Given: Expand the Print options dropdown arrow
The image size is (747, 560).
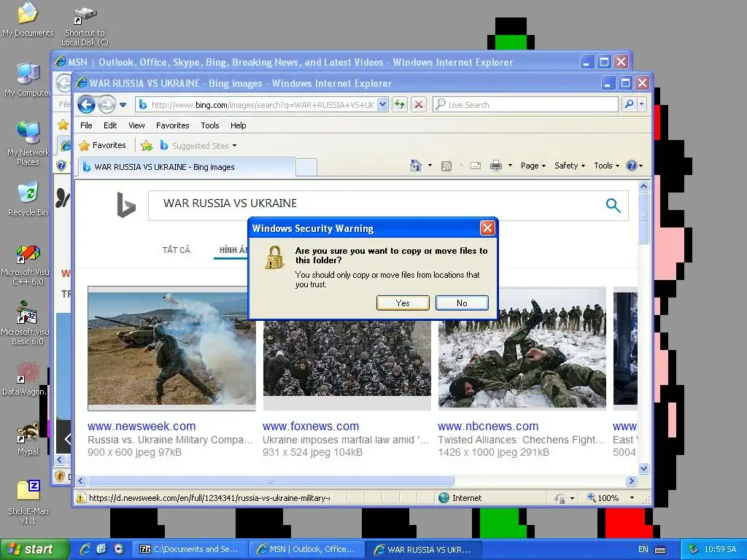Looking at the screenshot, I should click(x=510, y=166).
